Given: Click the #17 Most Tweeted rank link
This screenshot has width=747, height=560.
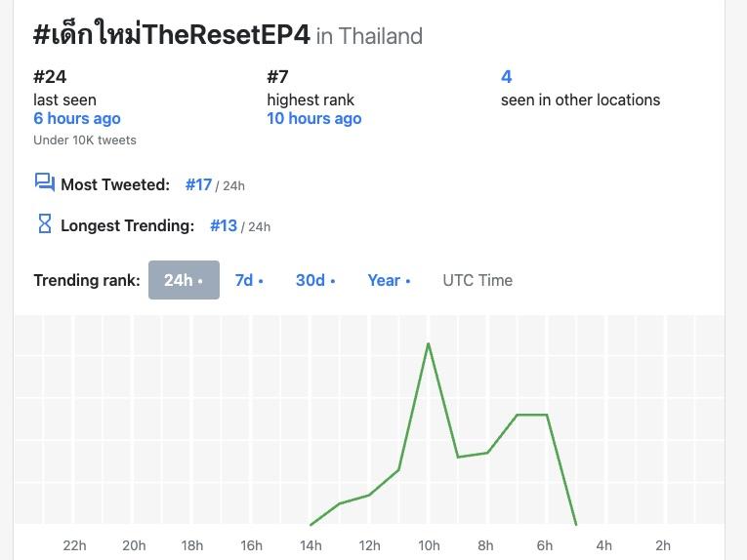Looking at the screenshot, I should pyautogui.click(x=198, y=184).
